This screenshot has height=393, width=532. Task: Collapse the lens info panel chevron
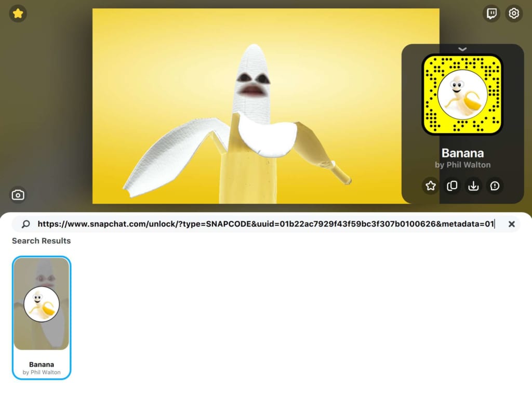(462, 49)
